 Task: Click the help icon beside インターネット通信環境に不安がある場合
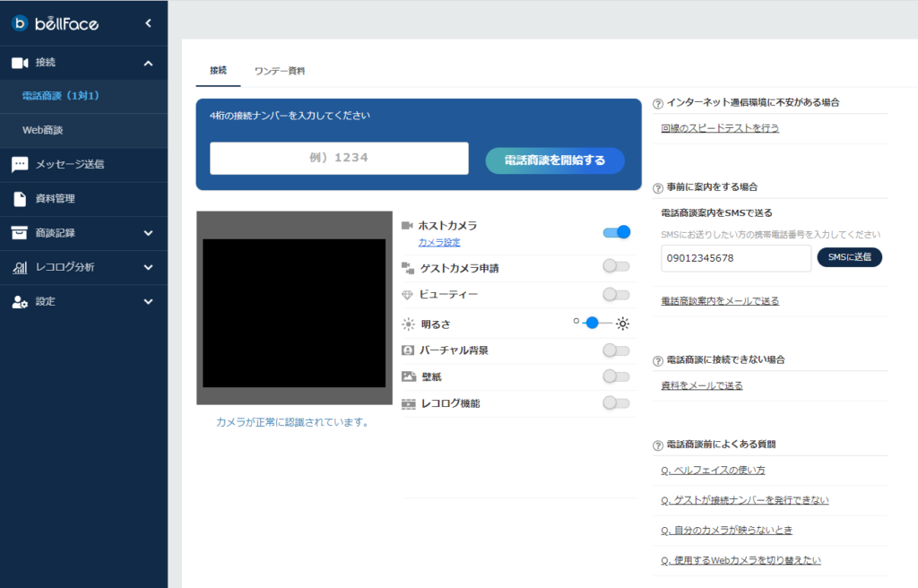pyautogui.click(x=658, y=103)
